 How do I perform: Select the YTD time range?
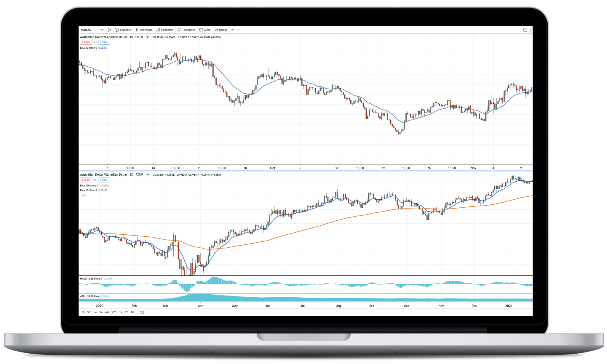[114, 312]
